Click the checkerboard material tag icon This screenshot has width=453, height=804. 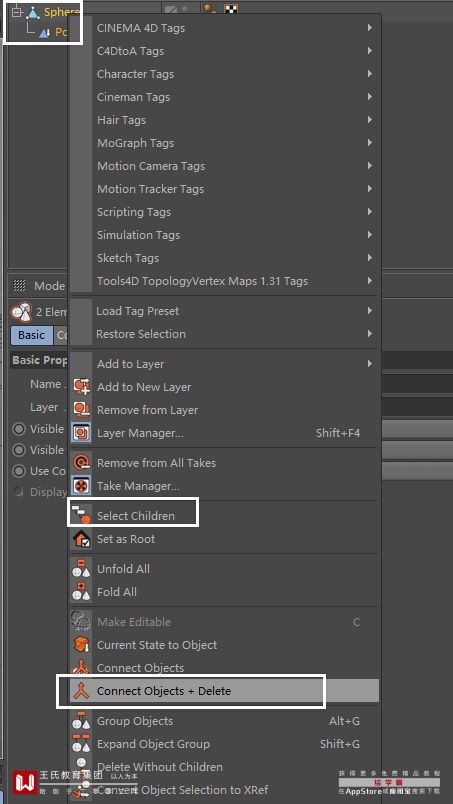coord(230,9)
